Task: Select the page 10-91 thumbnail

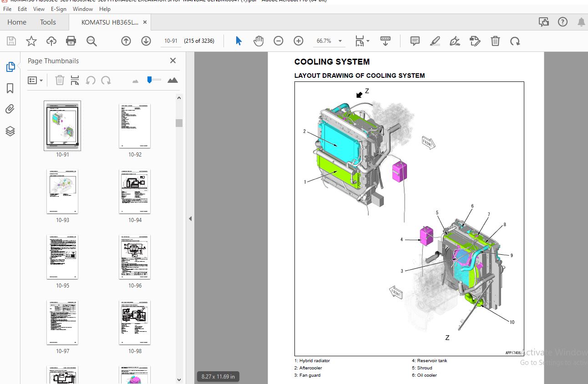Action: [x=62, y=126]
